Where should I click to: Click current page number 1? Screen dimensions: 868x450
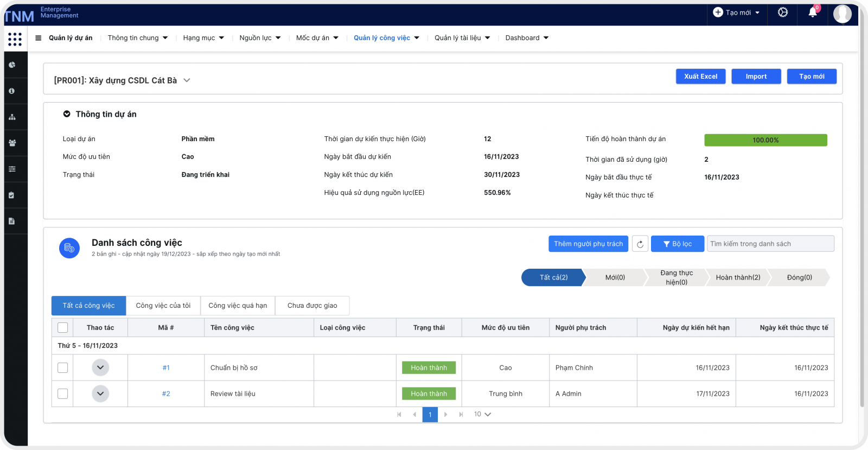pyautogui.click(x=430, y=415)
